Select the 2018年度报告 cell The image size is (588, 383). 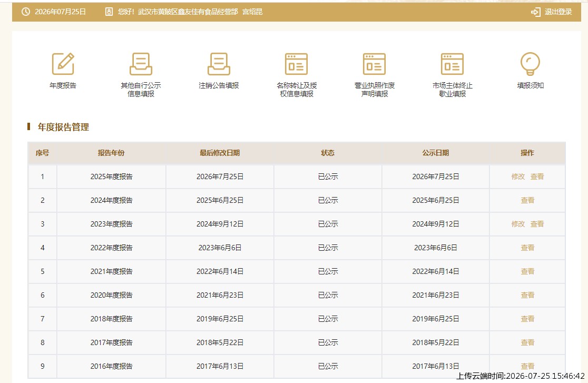tap(111, 319)
